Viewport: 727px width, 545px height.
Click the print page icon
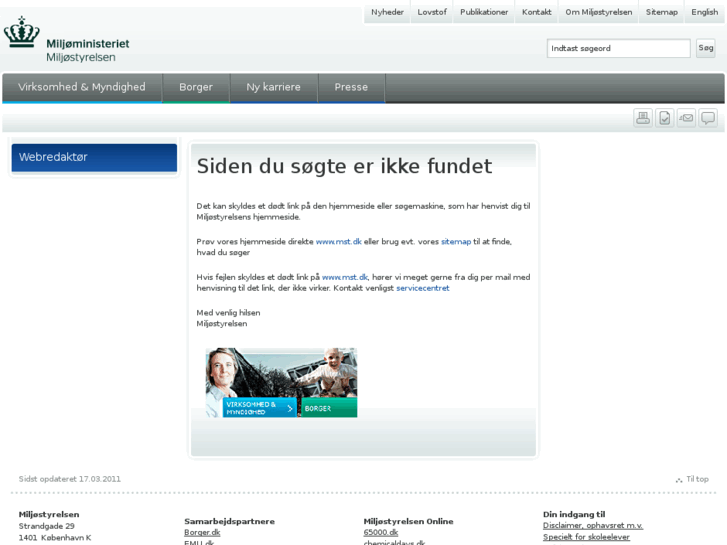tap(643, 118)
